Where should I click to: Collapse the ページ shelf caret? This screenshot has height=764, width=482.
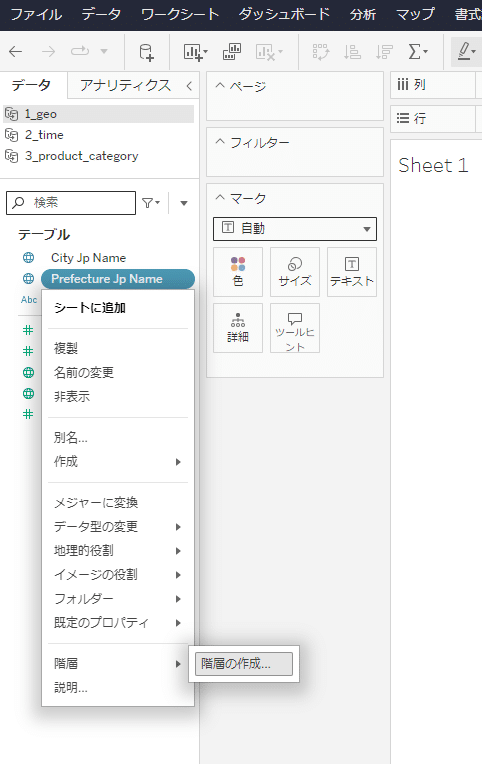point(220,86)
